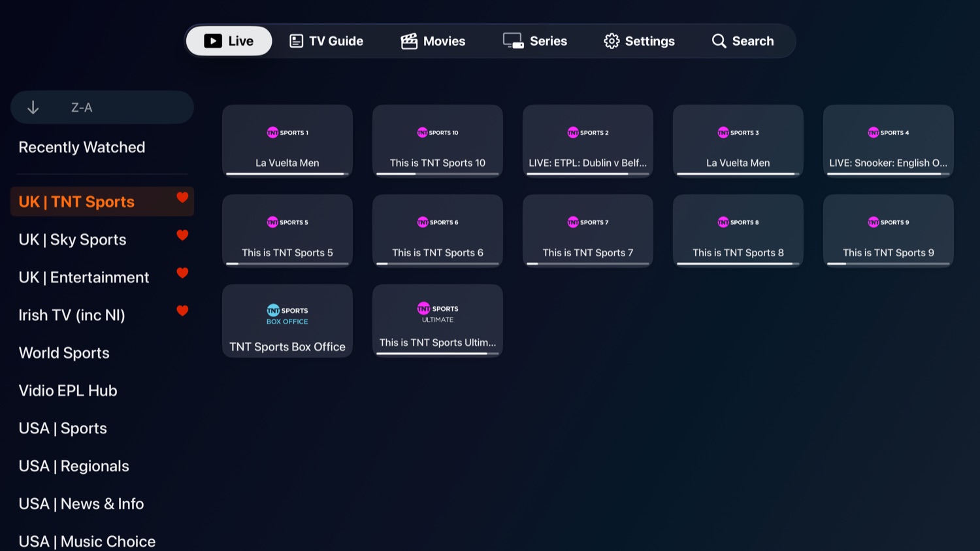This screenshot has height=551, width=980.
Task: Select the USA | Sports category
Action: coord(63,429)
